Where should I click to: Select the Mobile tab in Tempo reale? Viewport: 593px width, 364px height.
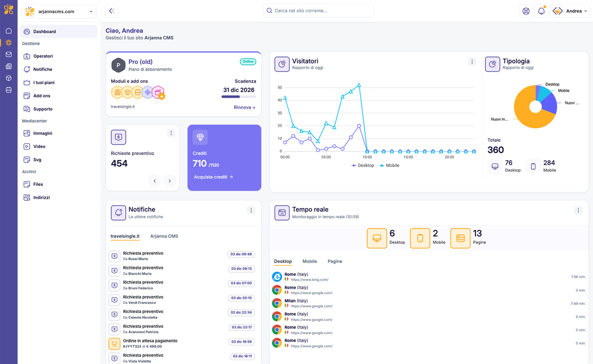(309, 262)
